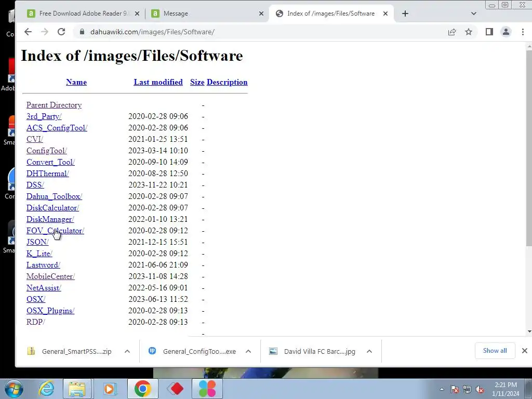Screen dimensions: 532x399
Task: Open the MobileCenter/ folder
Action: click(x=50, y=276)
